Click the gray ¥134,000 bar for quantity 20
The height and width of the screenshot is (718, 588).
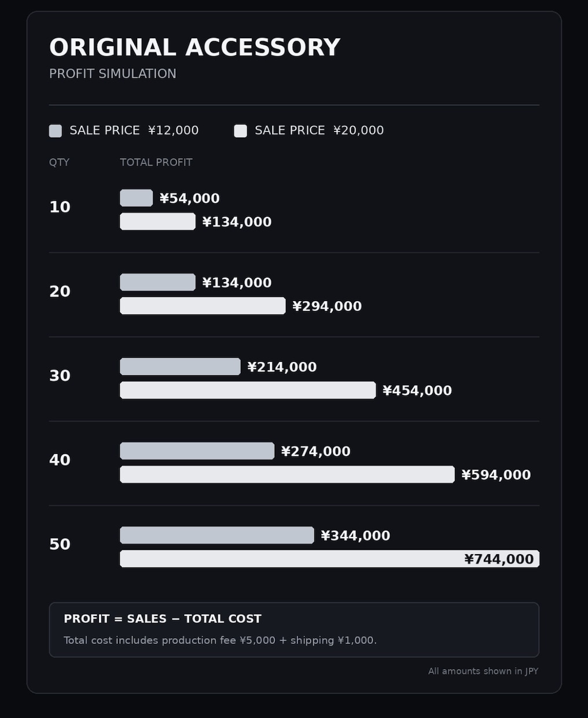pos(158,283)
